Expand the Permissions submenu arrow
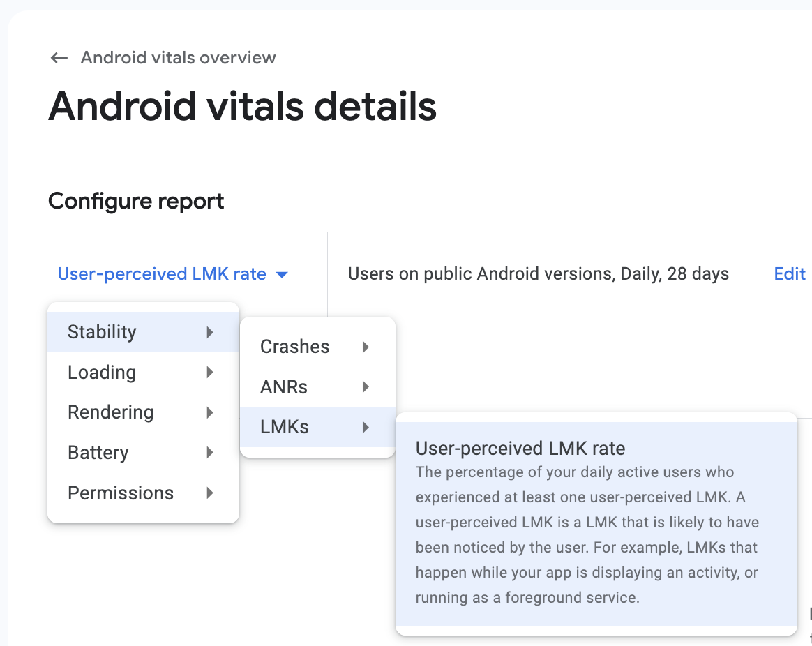This screenshot has width=812, height=646. [210, 493]
